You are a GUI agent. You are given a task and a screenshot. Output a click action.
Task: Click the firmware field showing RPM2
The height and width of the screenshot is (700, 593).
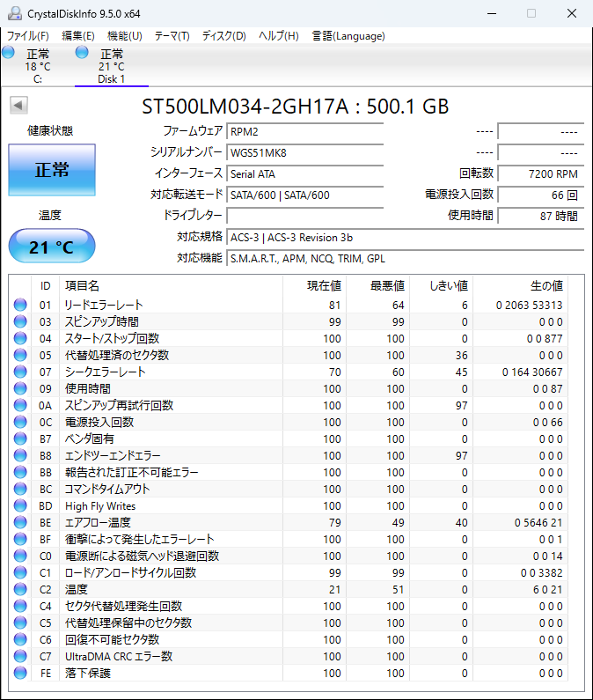coord(304,132)
